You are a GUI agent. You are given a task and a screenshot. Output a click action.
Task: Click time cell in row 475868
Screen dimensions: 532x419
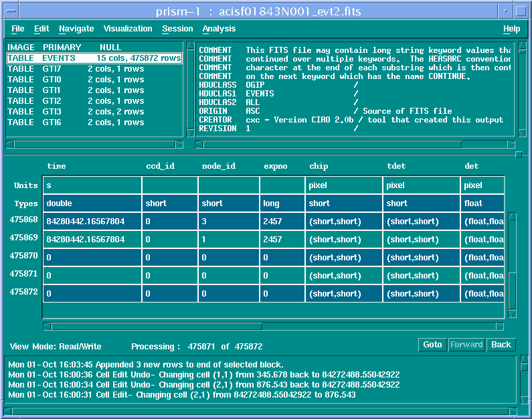point(92,221)
